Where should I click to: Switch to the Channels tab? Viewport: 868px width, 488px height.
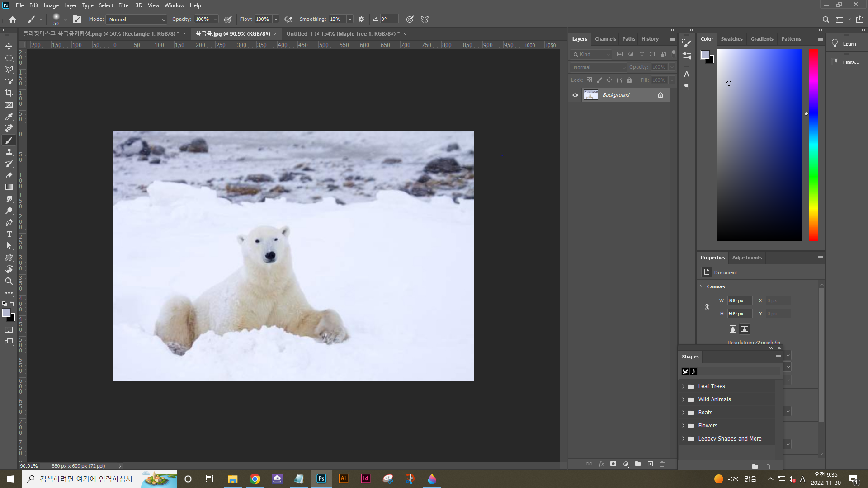coord(605,39)
